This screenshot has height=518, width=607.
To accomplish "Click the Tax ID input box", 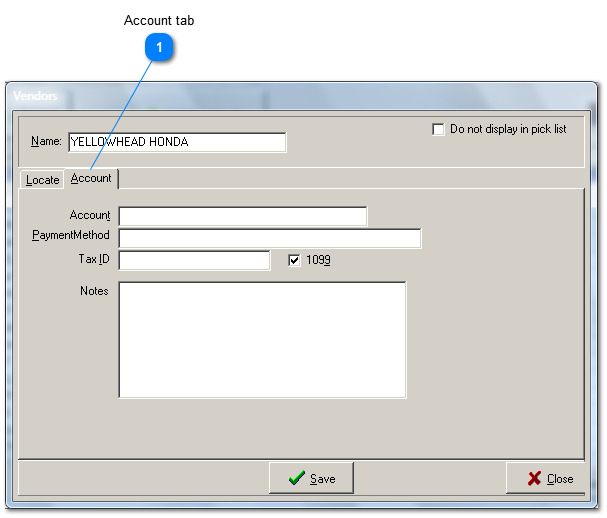I will click(194, 260).
